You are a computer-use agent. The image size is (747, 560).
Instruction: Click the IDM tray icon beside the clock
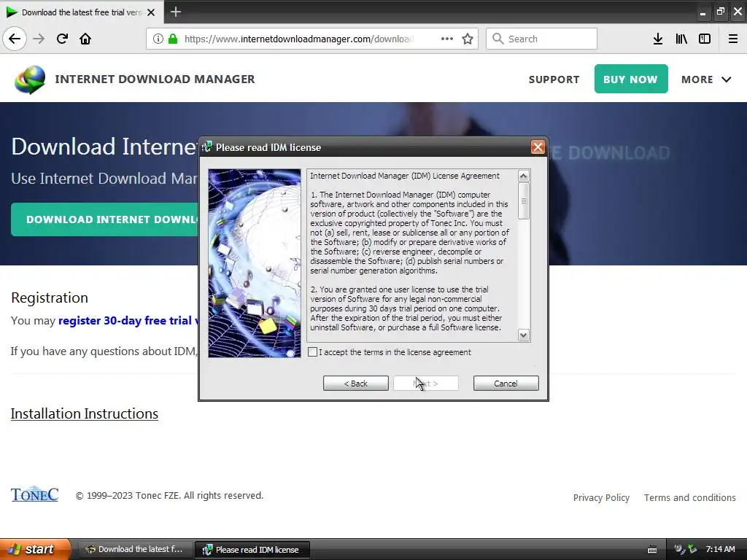pyautogui.click(x=692, y=550)
